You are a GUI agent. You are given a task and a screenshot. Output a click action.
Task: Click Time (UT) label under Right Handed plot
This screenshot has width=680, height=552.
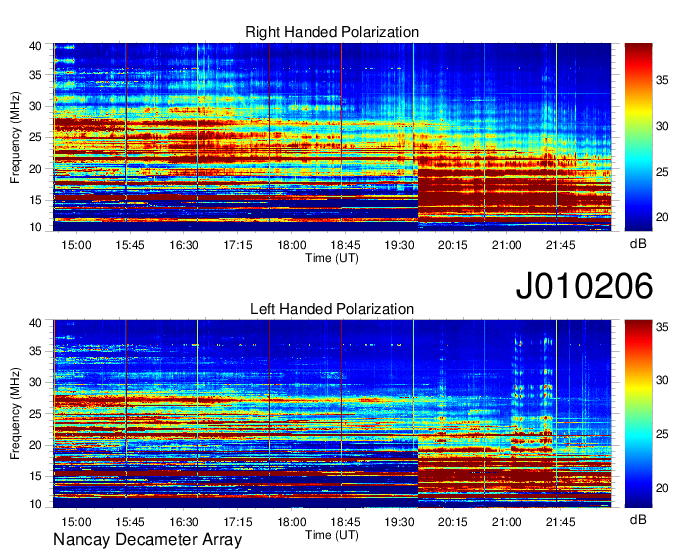[332, 258]
